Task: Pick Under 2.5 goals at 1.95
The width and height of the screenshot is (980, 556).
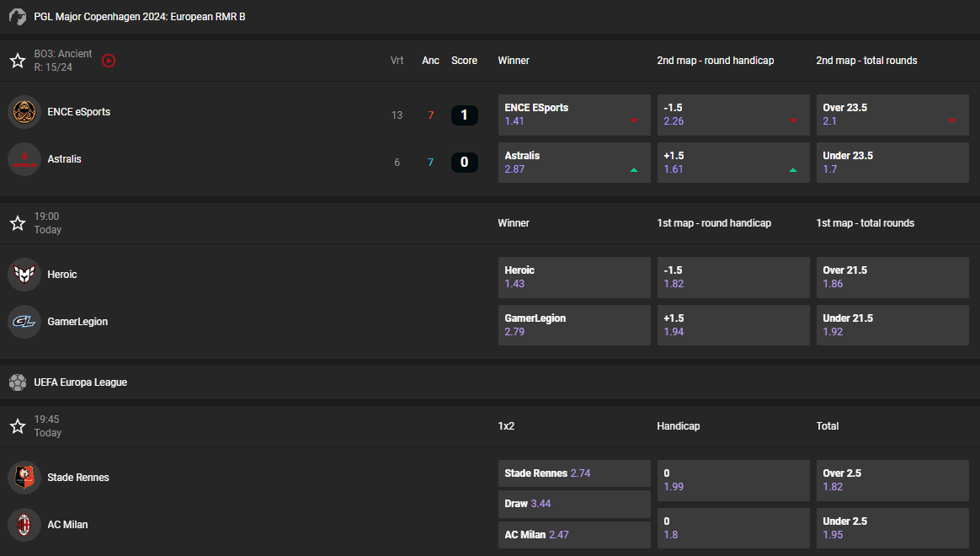Action: pyautogui.click(x=892, y=528)
